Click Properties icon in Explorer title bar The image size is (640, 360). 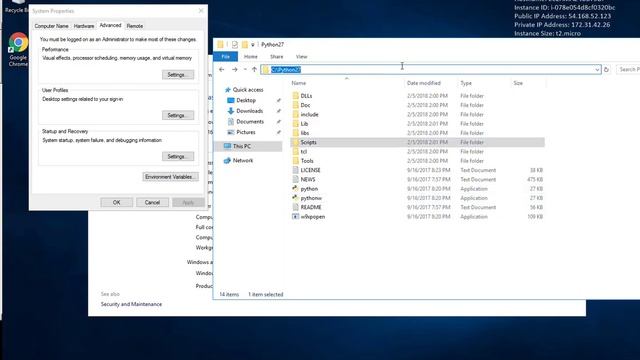click(x=235, y=44)
